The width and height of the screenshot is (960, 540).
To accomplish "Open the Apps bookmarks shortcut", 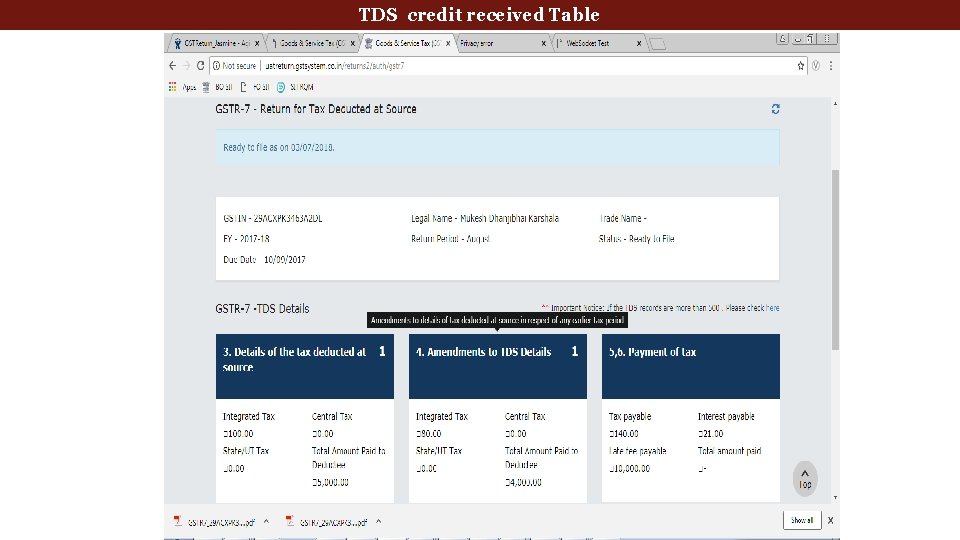I will coord(182,87).
